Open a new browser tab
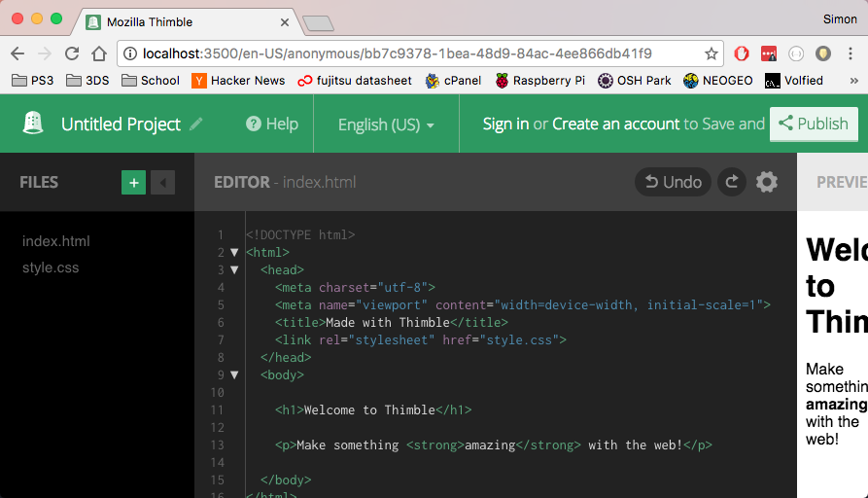Viewport: 868px width, 498px height. click(318, 23)
